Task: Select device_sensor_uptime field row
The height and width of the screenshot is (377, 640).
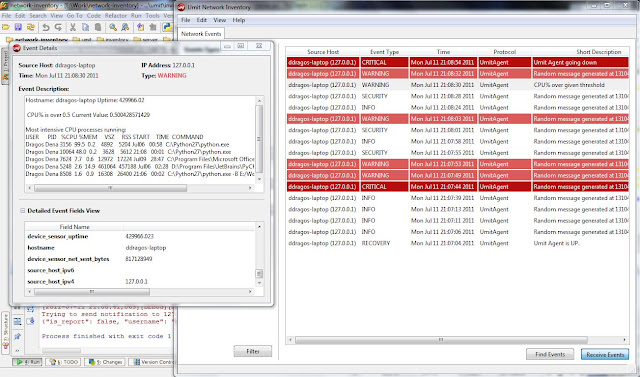Action: coord(140,236)
